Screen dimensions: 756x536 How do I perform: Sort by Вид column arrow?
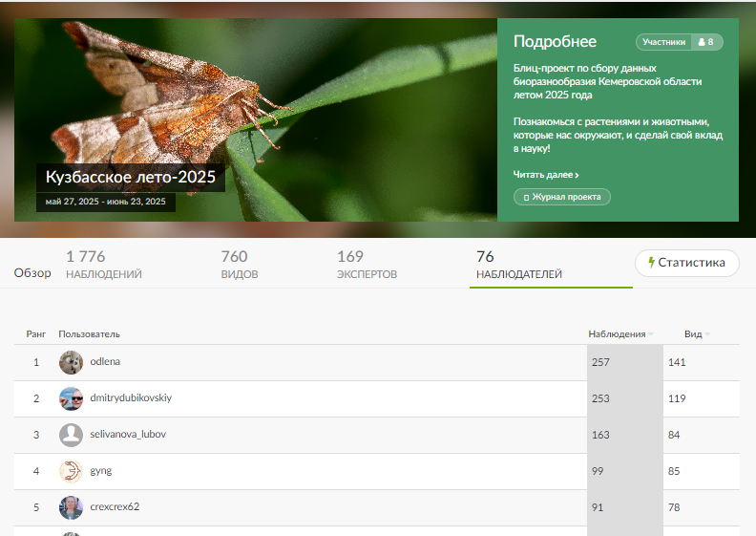[x=707, y=334]
